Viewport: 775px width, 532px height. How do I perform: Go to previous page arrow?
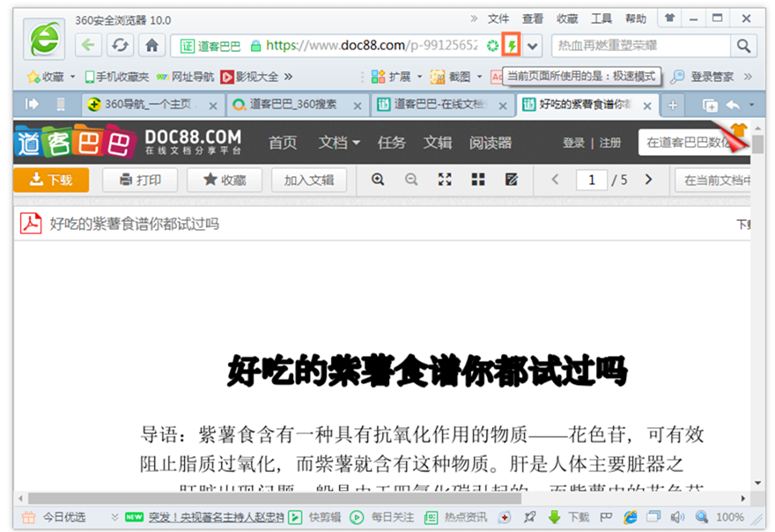(555, 180)
